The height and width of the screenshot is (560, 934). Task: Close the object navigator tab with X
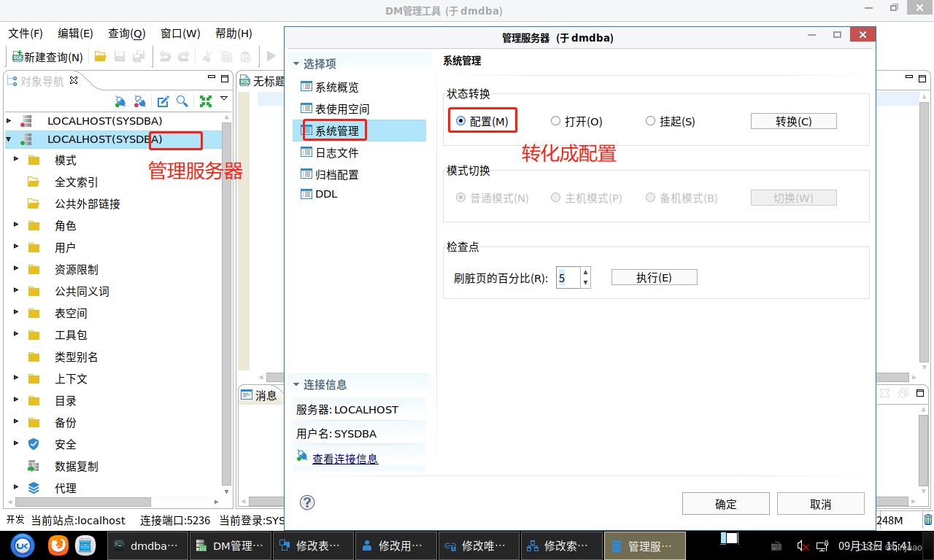(x=74, y=79)
